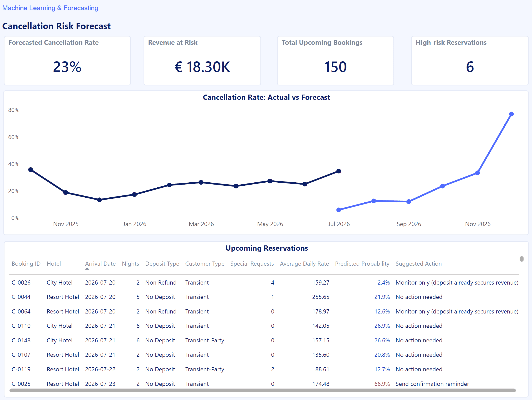Click the first actual data point of the dark line
This screenshot has width=532, height=400.
pyautogui.click(x=30, y=170)
